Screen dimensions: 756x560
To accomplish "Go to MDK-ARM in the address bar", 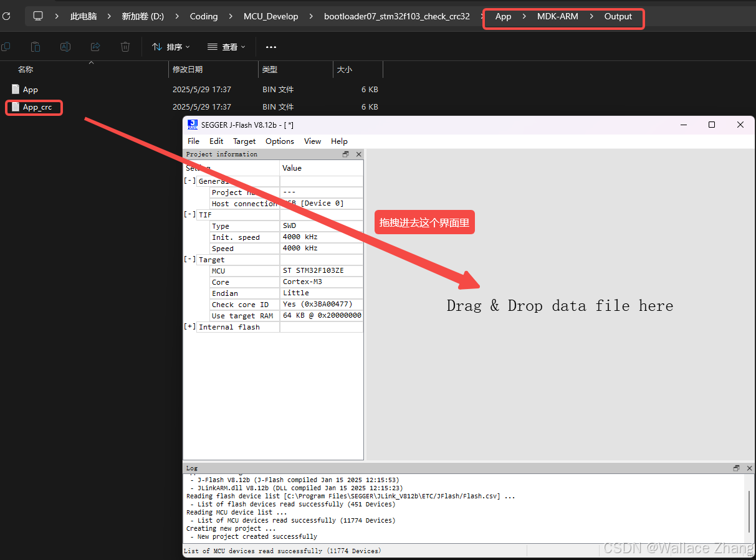I will point(558,16).
